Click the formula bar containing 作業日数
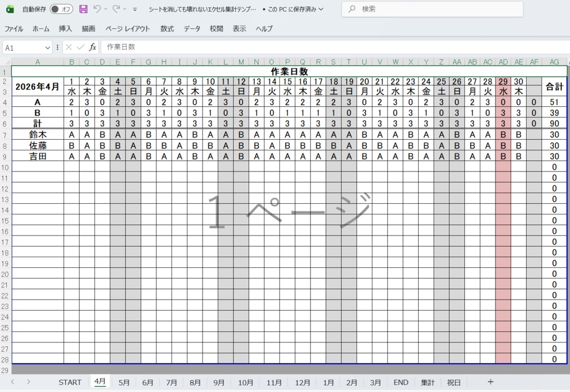Viewport: 570px width, 392px height. (x=335, y=47)
